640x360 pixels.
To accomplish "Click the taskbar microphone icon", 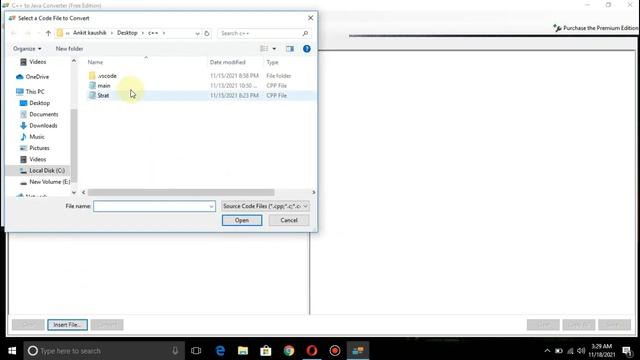I will 175,351.
